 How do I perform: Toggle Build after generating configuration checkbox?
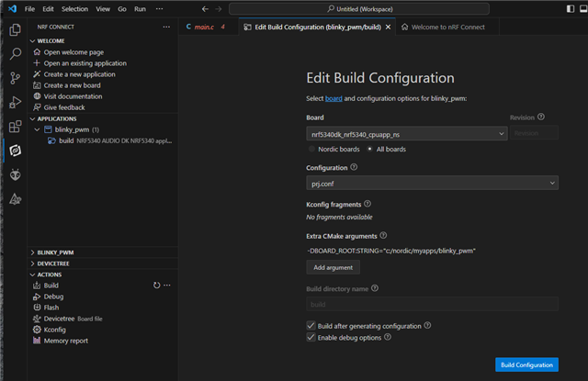[x=311, y=326]
